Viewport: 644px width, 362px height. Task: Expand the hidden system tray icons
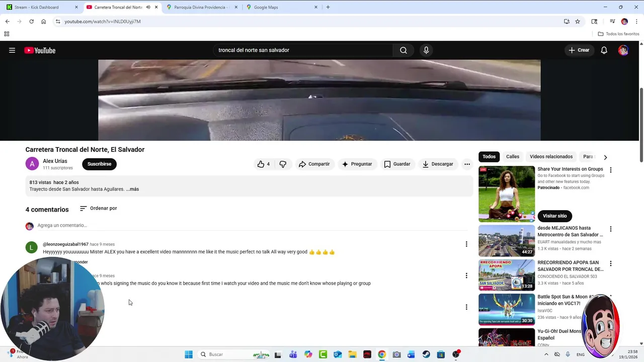tap(546, 354)
